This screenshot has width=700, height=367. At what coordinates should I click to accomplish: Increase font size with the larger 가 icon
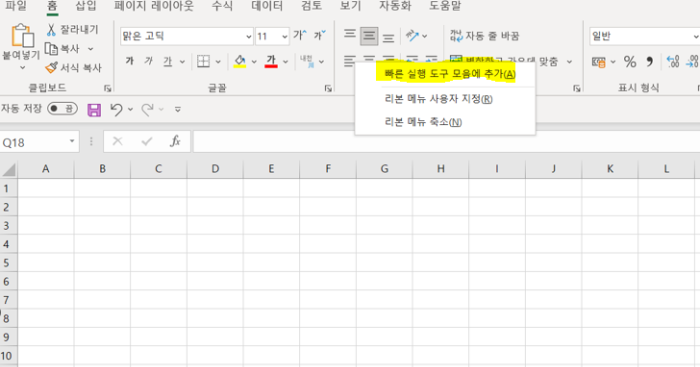[x=300, y=35]
